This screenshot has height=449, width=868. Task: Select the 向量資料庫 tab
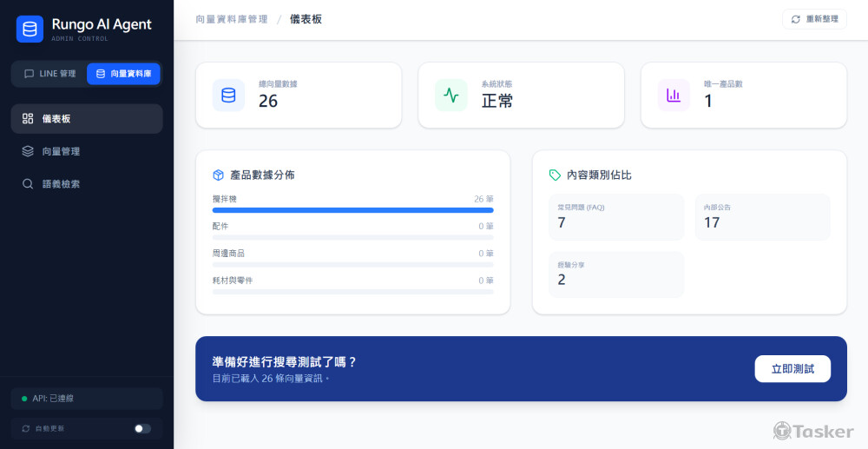click(123, 74)
